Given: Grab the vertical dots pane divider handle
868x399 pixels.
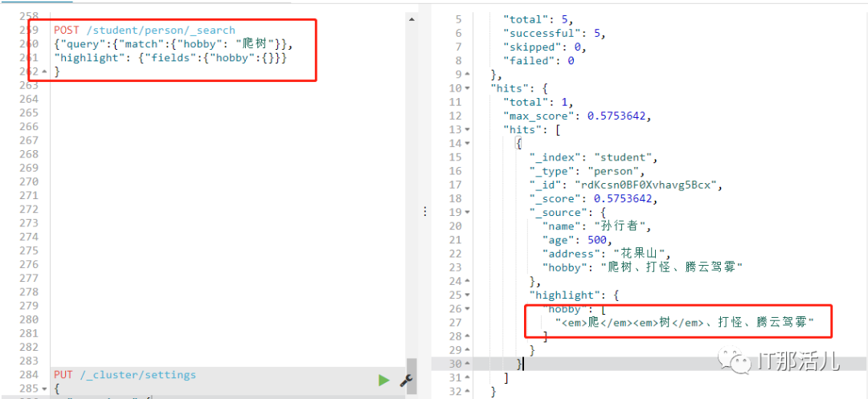Looking at the screenshot, I should [424, 211].
